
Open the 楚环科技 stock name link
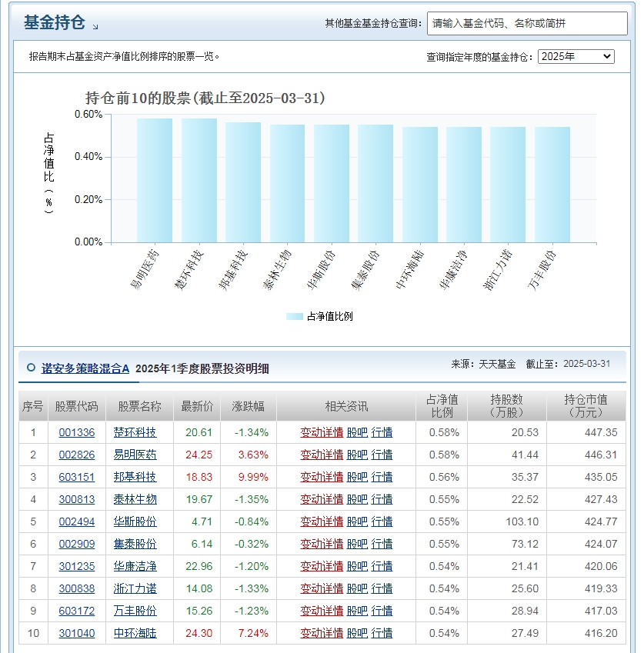click(x=135, y=432)
